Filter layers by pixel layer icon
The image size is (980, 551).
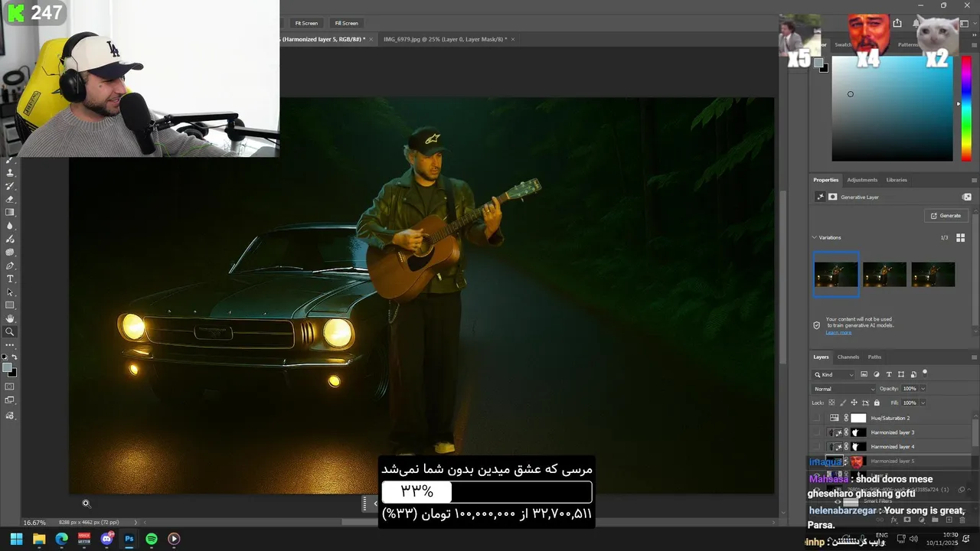864,374
